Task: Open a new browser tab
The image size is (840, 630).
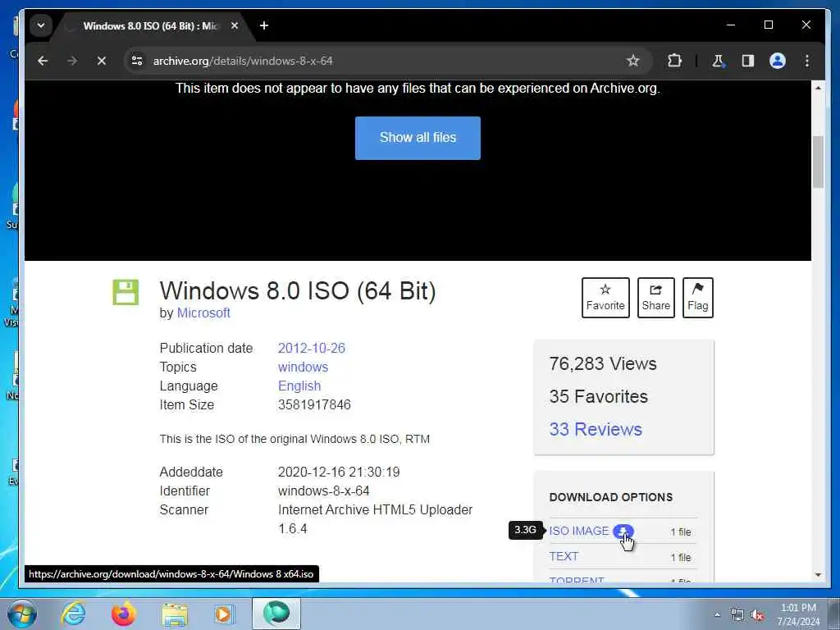Action: point(264,25)
